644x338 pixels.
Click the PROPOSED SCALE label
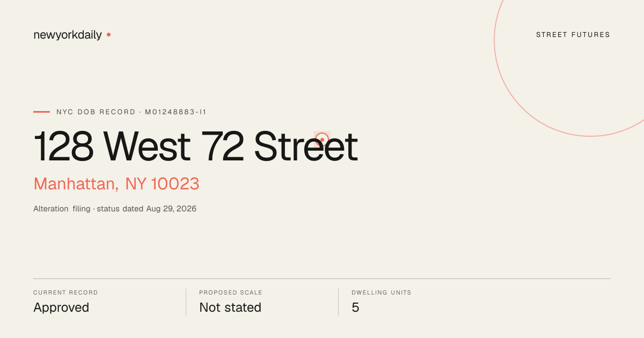[x=231, y=293]
